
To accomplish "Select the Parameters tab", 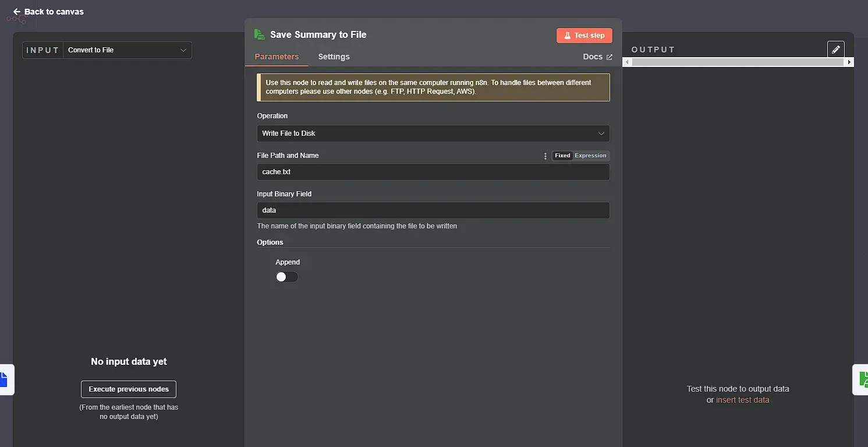I will (x=277, y=57).
